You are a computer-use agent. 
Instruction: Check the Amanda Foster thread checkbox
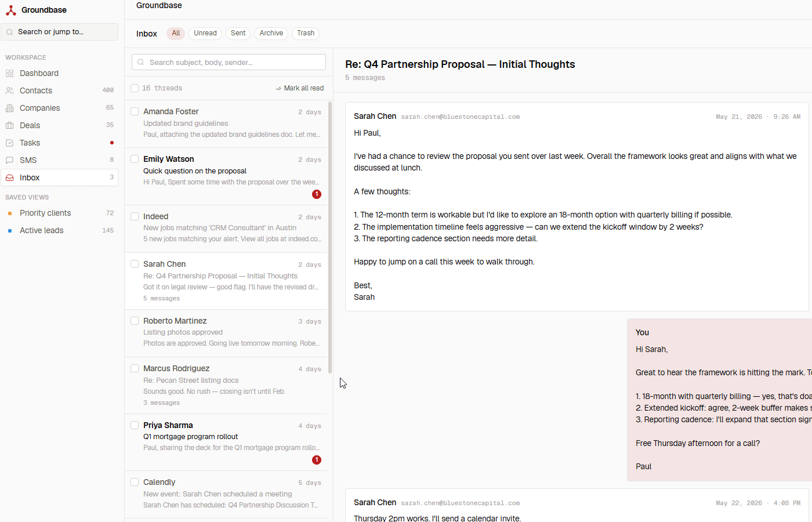(135, 111)
